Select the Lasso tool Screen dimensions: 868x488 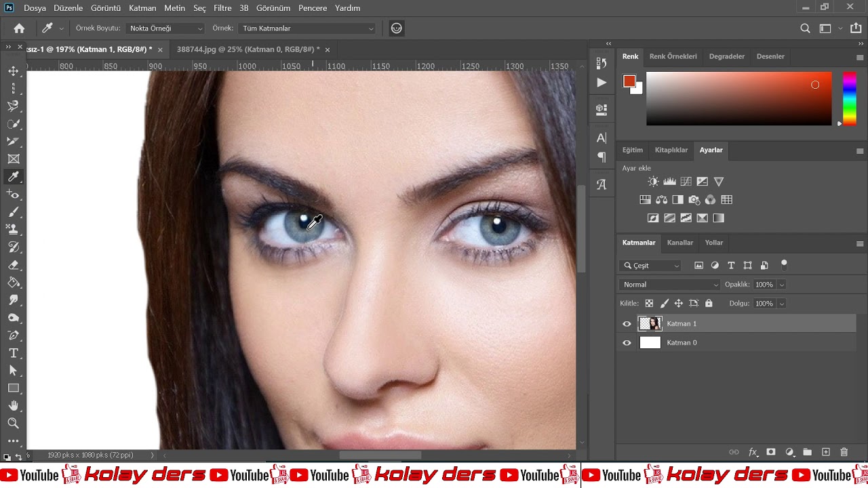click(x=14, y=106)
